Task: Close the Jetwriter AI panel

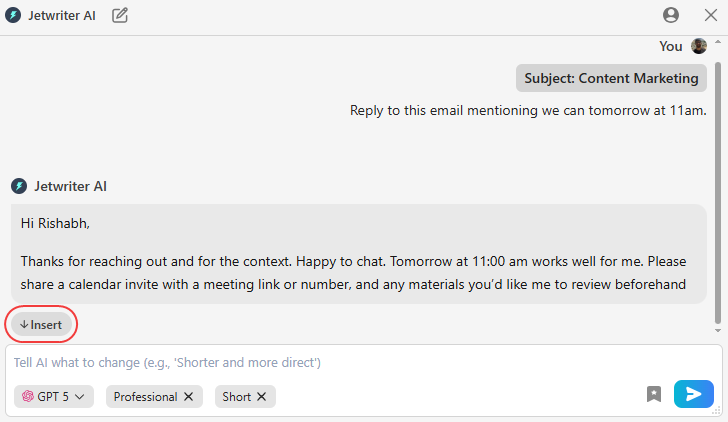Action: pyautogui.click(x=711, y=15)
